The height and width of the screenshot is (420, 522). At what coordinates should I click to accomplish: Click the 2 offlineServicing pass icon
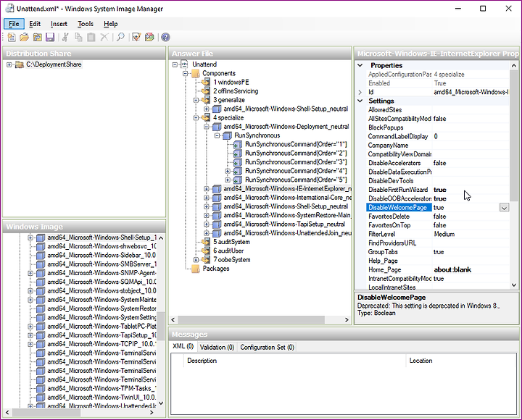(x=206, y=91)
